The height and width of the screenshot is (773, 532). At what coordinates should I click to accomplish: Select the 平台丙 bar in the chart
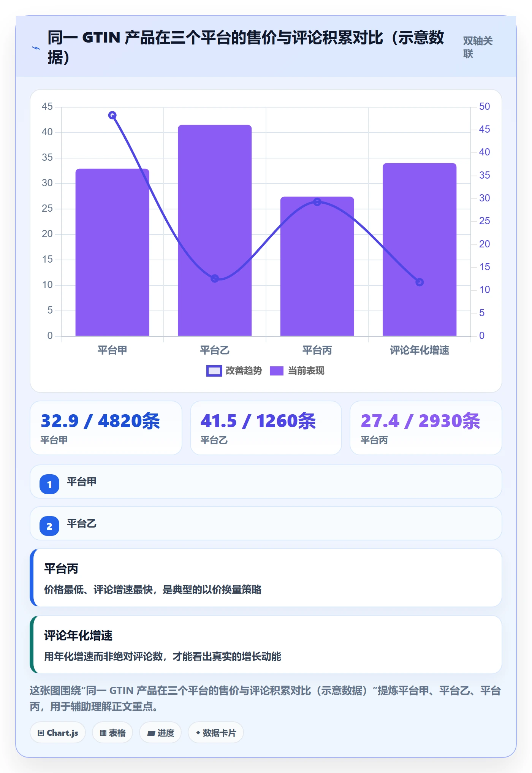pyautogui.click(x=317, y=266)
